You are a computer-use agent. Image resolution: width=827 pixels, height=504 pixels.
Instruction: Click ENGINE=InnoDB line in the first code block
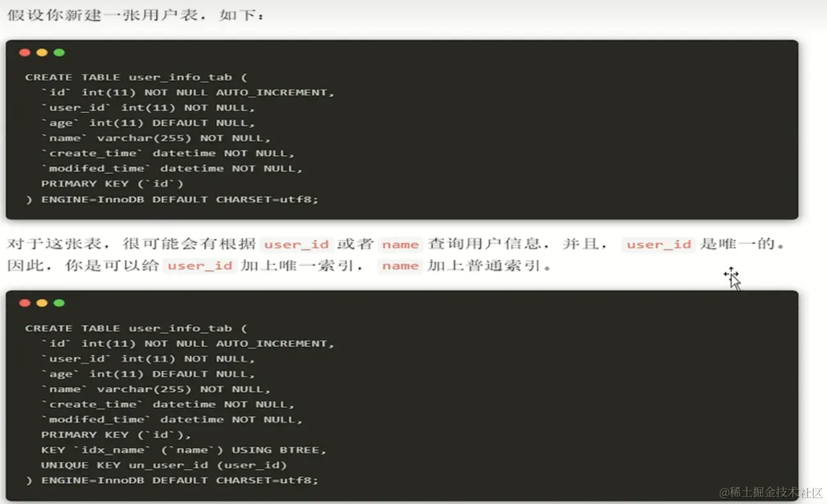click(172, 199)
